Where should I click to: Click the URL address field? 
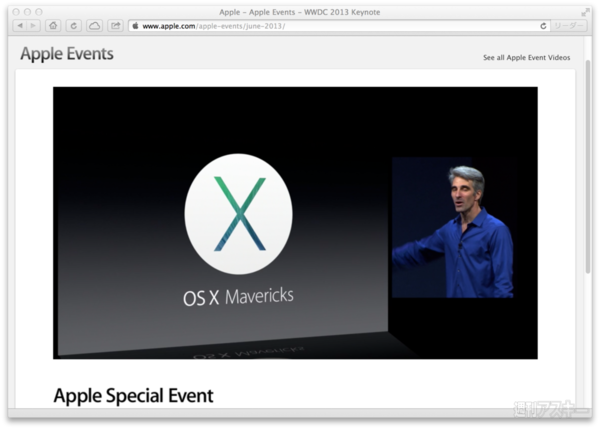click(x=339, y=26)
